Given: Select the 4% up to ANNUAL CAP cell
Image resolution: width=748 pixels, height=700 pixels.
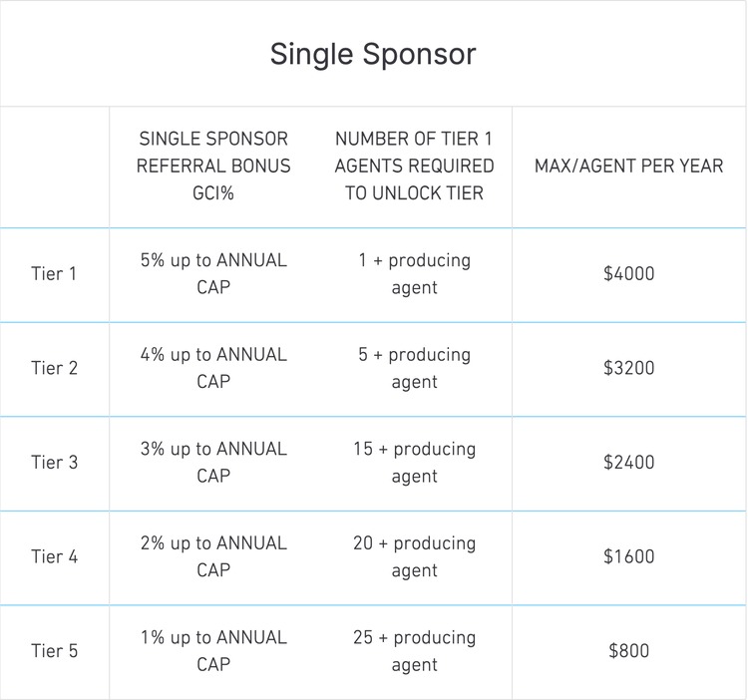Looking at the screenshot, I should point(213,368).
